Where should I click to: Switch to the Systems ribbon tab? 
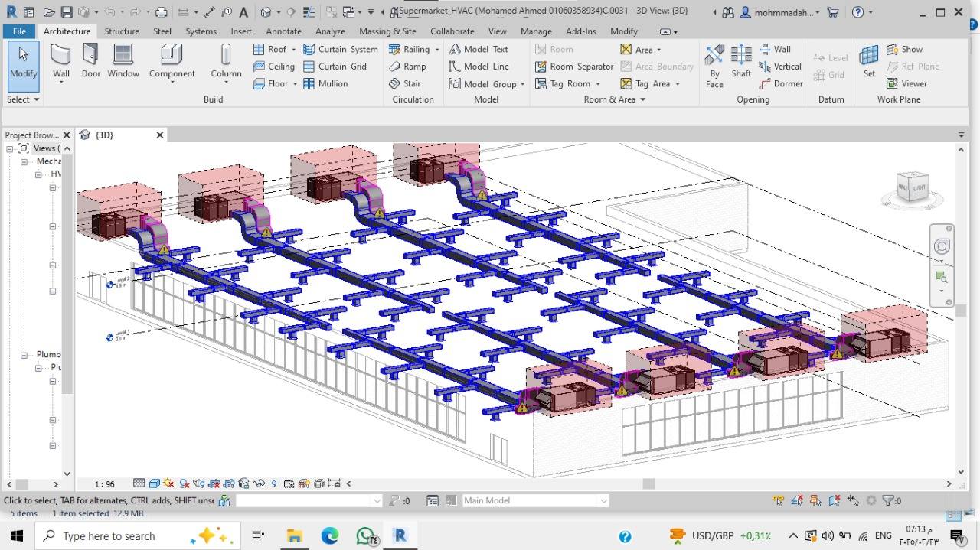(x=201, y=31)
